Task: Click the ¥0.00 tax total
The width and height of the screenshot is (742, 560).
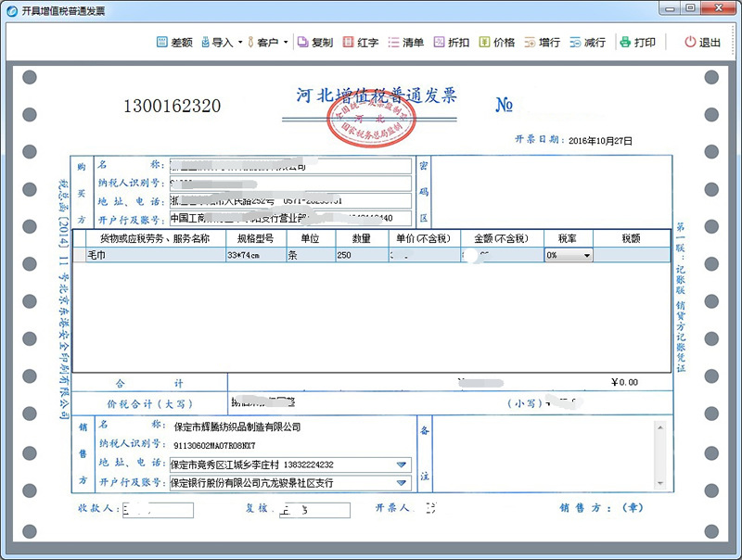Action: pyautogui.click(x=624, y=382)
